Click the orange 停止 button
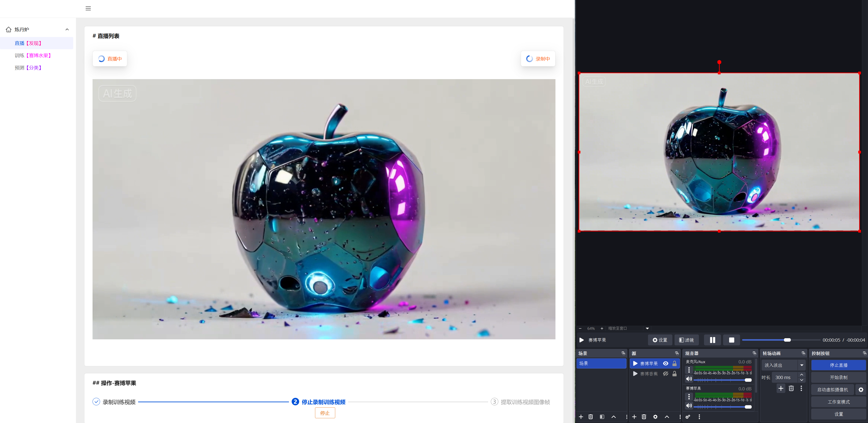The height and width of the screenshot is (423, 868). 325,413
